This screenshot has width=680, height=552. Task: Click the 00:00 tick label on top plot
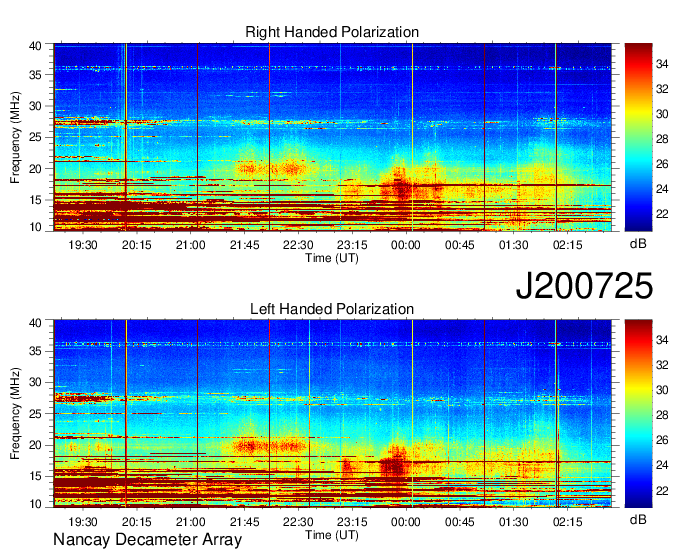coord(406,245)
